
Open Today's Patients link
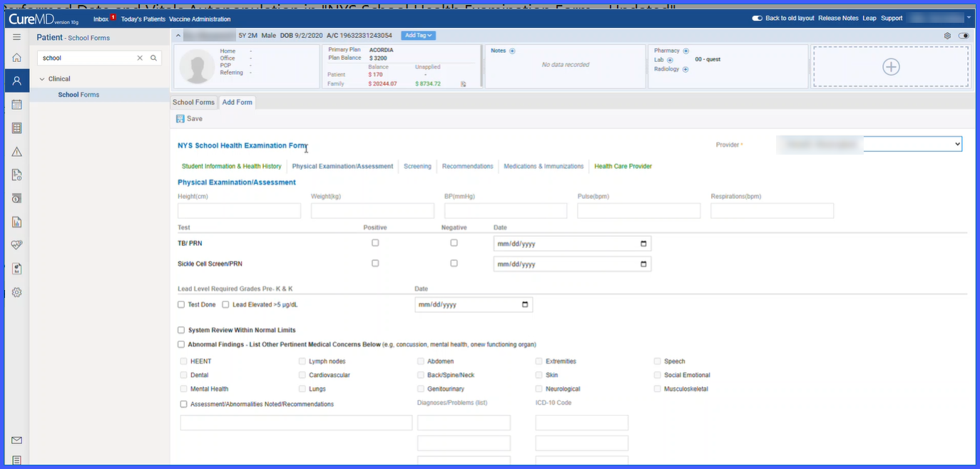143,19
